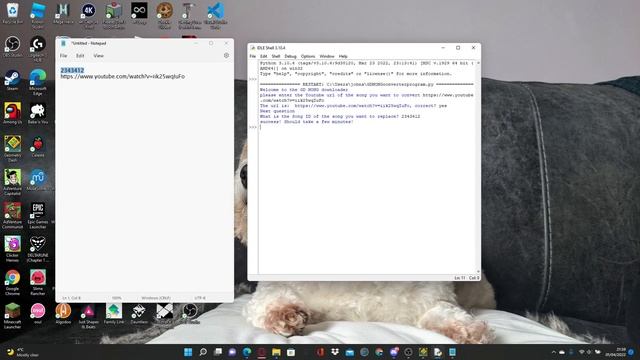Open the OBS Studio shortcut below Recycle Bin
Image resolution: width=640 pixels, height=360 pixels.
click(x=13, y=47)
